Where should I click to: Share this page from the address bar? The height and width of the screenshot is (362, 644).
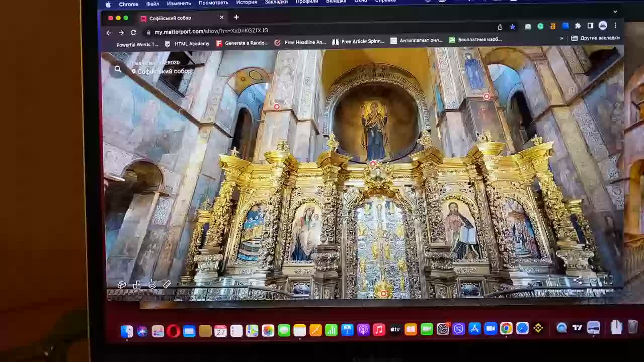point(500,27)
